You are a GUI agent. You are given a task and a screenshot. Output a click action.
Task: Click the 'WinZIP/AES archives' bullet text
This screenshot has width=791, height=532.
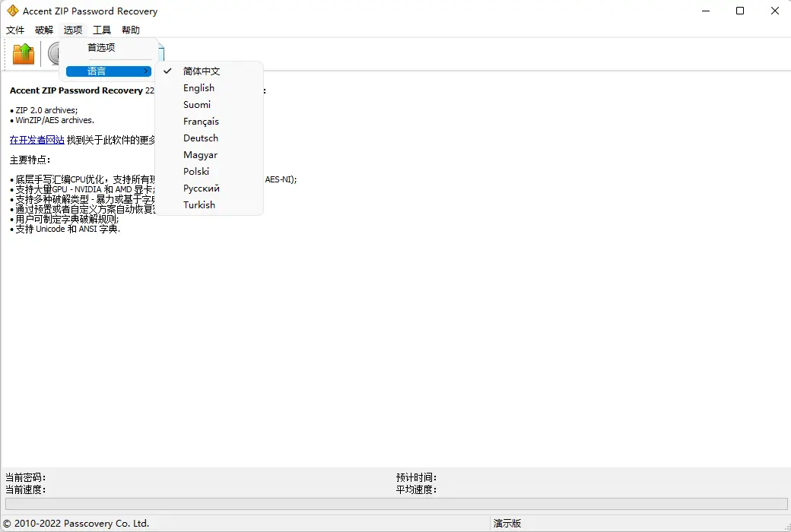tap(55, 120)
